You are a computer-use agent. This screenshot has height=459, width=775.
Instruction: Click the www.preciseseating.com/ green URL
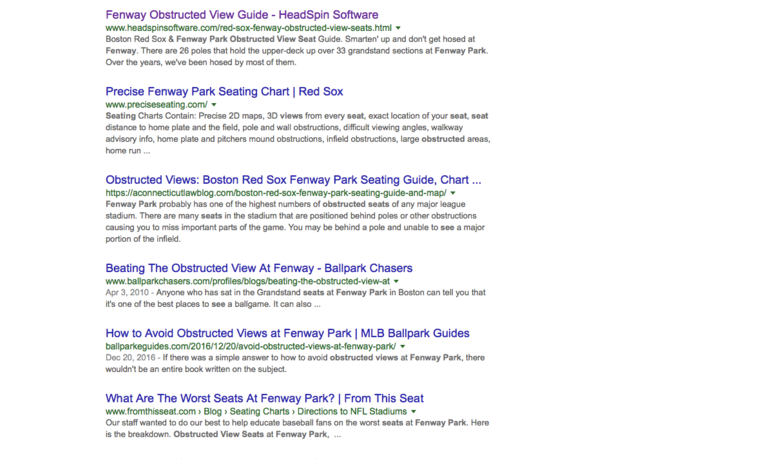pos(156,105)
